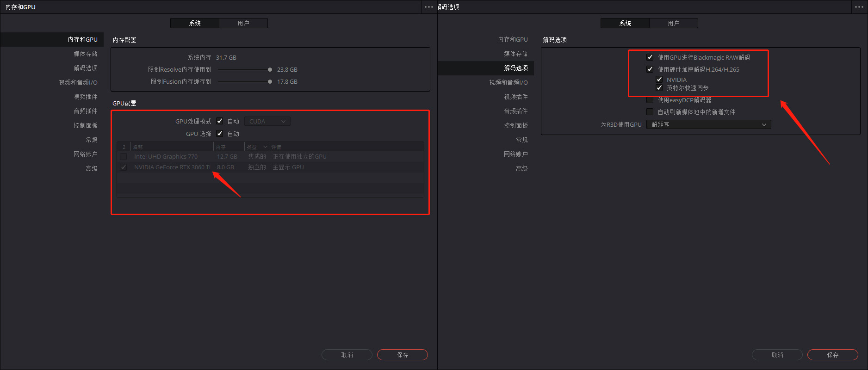The image size is (868, 370).
Task: Switch to the 系统 tab in the 内存和GPU window
Action: point(195,23)
